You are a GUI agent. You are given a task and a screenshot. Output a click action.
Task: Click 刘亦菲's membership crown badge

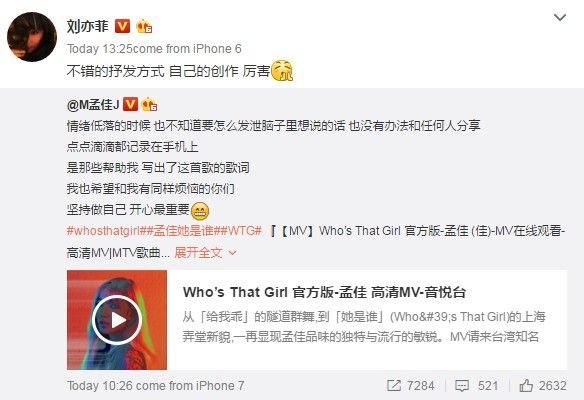click(144, 26)
